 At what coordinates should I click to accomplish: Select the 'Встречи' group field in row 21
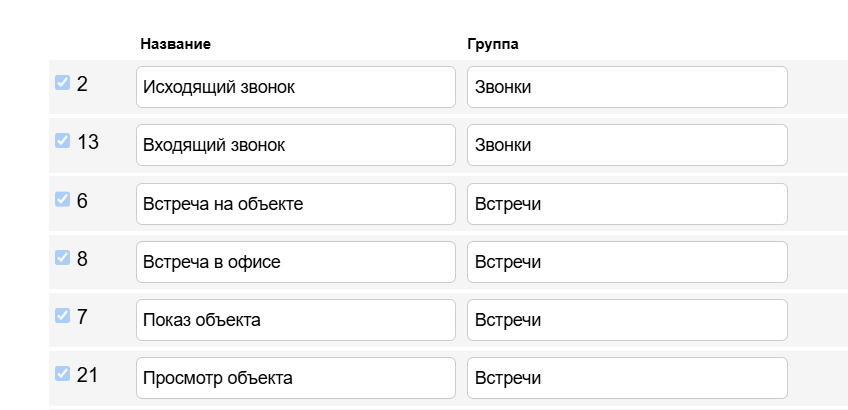click(626, 378)
